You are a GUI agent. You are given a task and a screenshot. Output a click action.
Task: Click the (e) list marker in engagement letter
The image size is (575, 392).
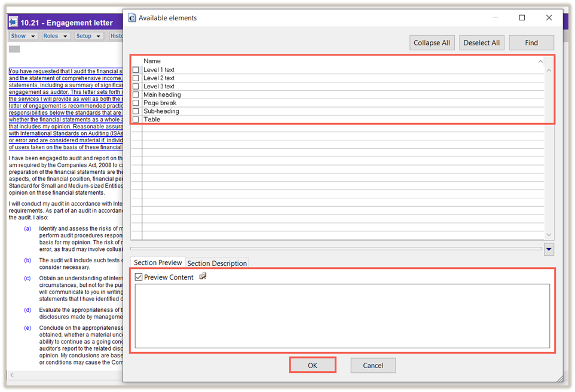pos(27,328)
